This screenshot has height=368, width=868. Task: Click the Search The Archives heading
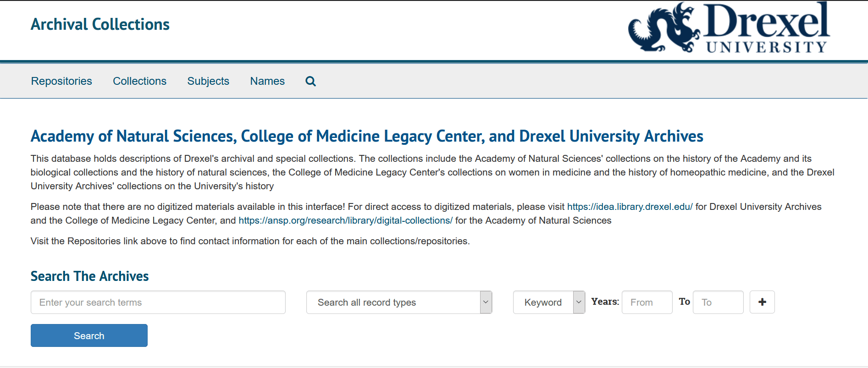point(89,276)
